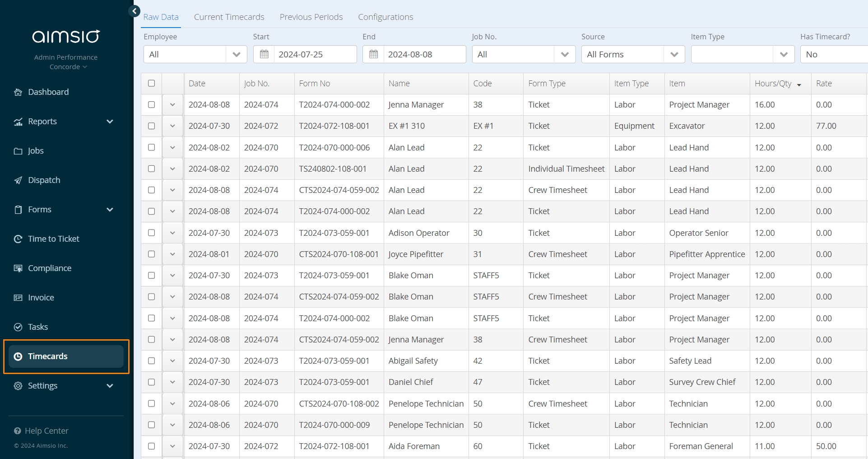Click the Start date field 2024-07-25
Image resolution: width=868 pixels, height=459 pixels.
point(315,54)
